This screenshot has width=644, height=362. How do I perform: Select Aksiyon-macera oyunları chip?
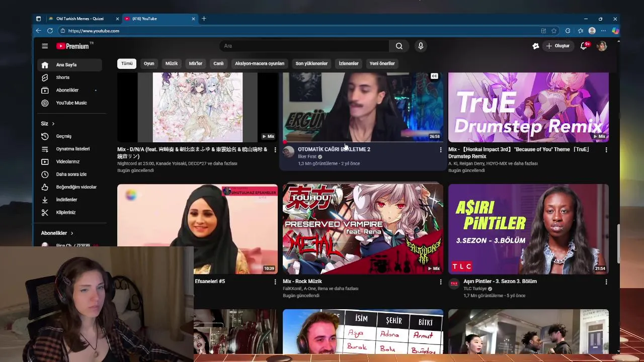tap(260, 63)
